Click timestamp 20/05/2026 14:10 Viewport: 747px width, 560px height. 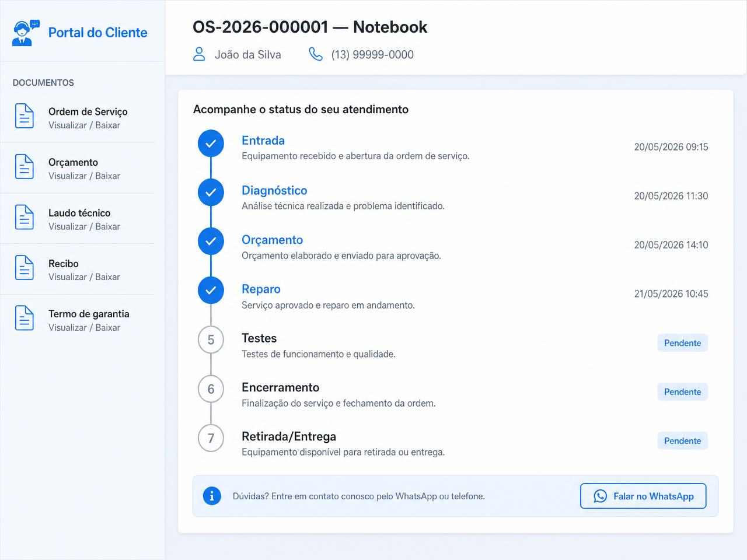(x=671, y=245)
